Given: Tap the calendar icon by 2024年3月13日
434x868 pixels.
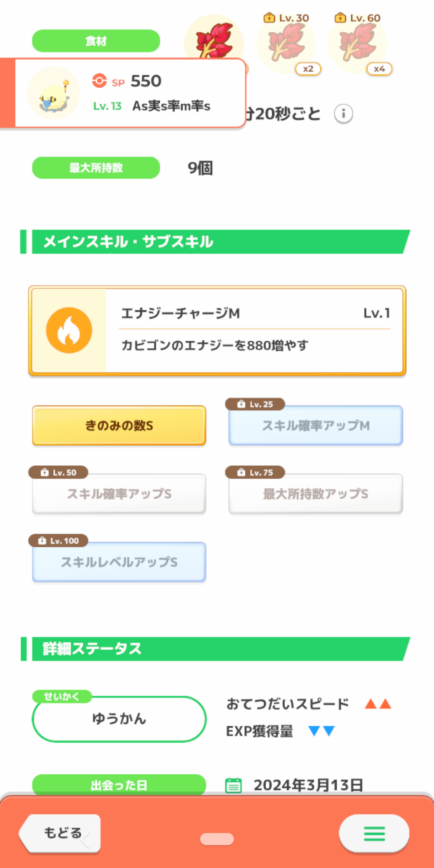Looking at the screenshot, I should (233, 785).
